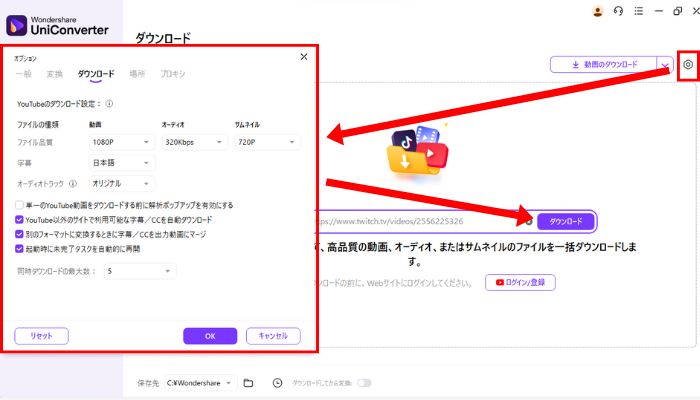Select the ダウンロード tab in options

[96, 74]
